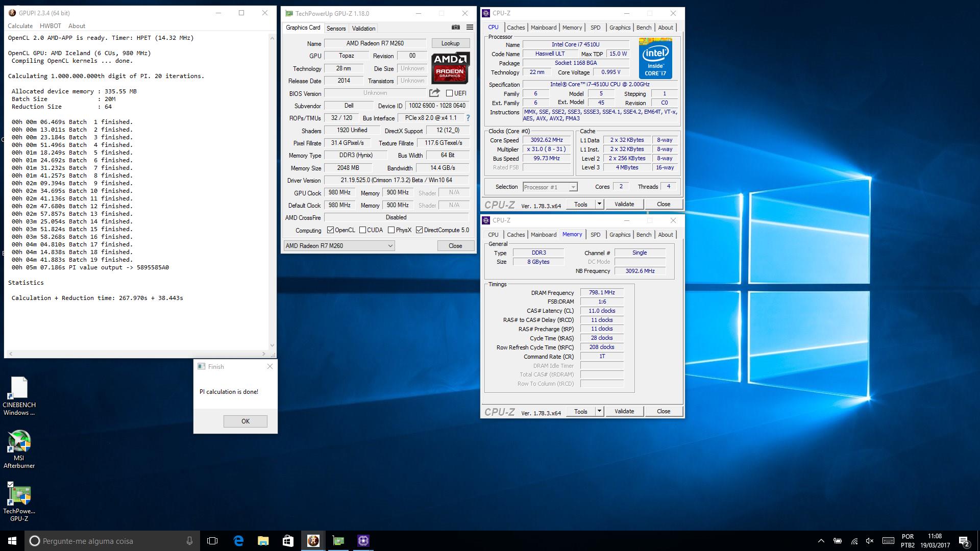Open the Mainboard tab in upper CPU-Z
This screenshot has height=551, width=980.
click(x=544, y=28)
